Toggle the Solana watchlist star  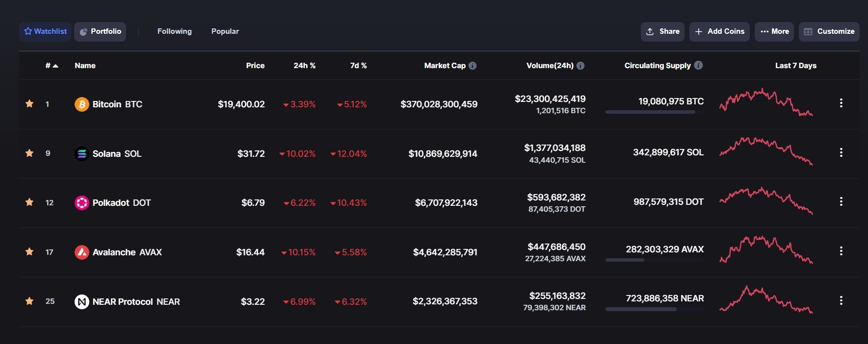pos(29,153)
